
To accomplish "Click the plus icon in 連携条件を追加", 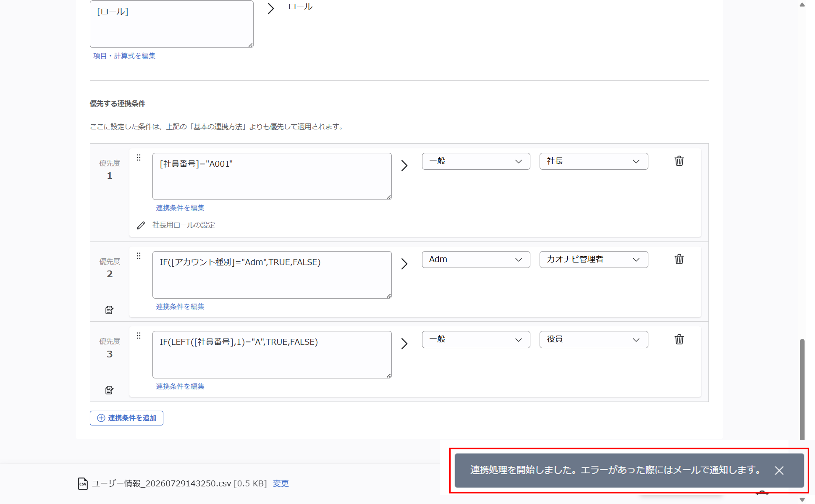I will click(x=101, y=418).
